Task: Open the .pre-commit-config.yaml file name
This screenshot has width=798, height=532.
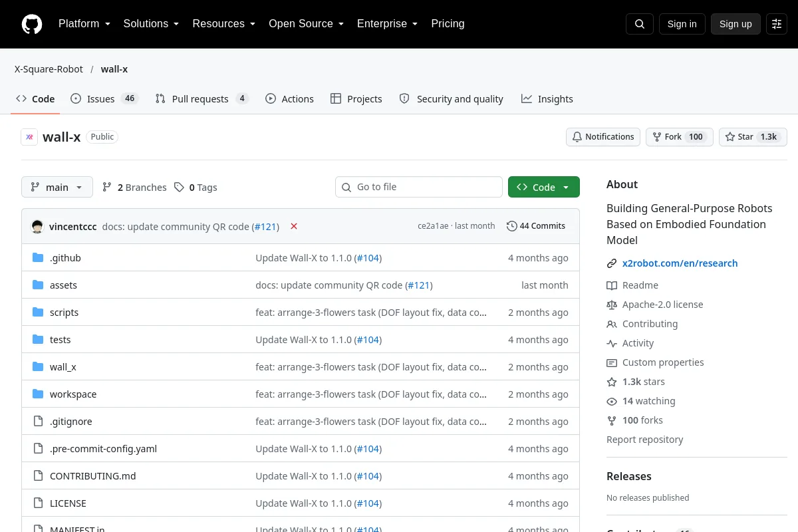Action: click(103, 449)
